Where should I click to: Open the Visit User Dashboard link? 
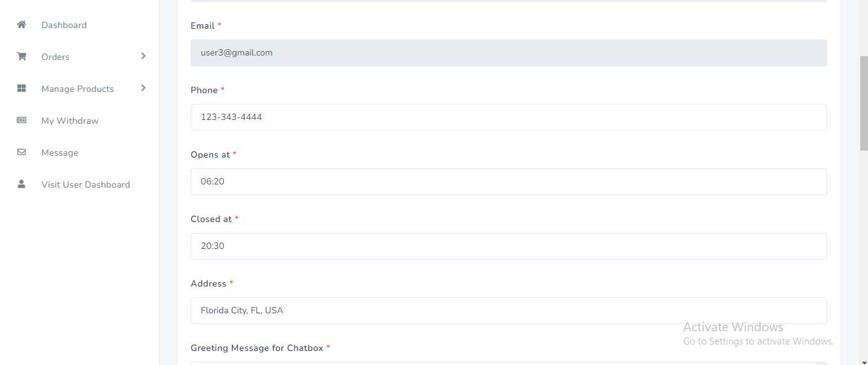pos(85,184)
